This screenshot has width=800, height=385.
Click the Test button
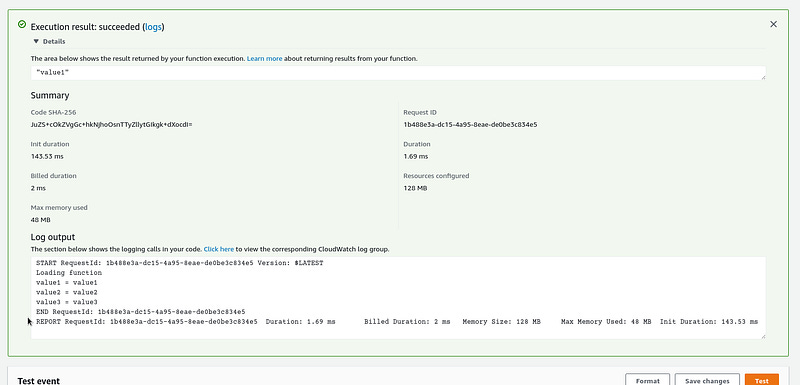[762, 380]
